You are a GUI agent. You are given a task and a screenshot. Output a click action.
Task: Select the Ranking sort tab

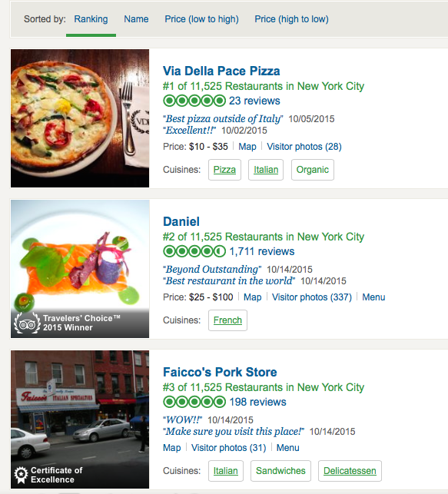tap(91, 19)
